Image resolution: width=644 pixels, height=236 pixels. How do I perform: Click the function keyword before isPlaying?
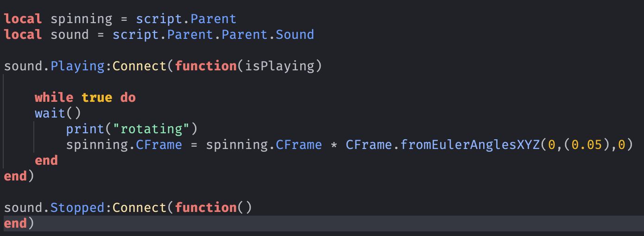[x=206, y=66]
